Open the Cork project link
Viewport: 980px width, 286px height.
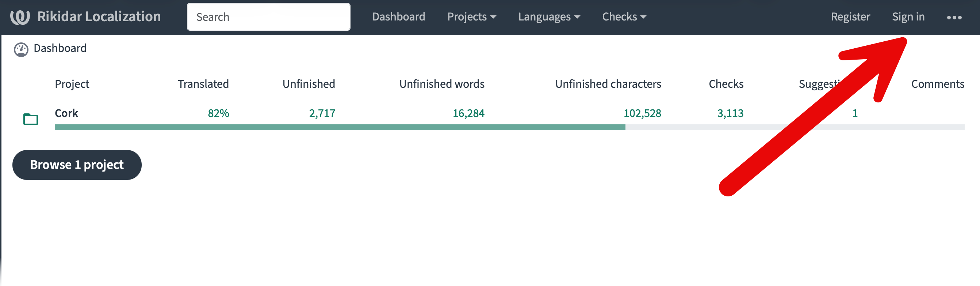66,113
